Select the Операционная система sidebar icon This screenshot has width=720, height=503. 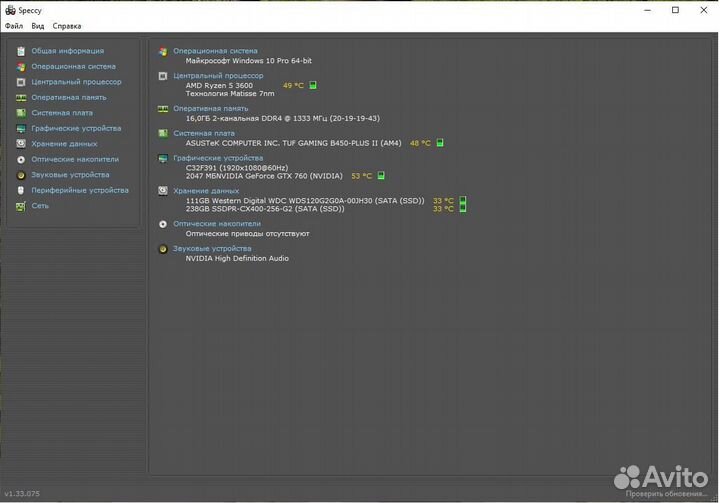pos(20,67)
